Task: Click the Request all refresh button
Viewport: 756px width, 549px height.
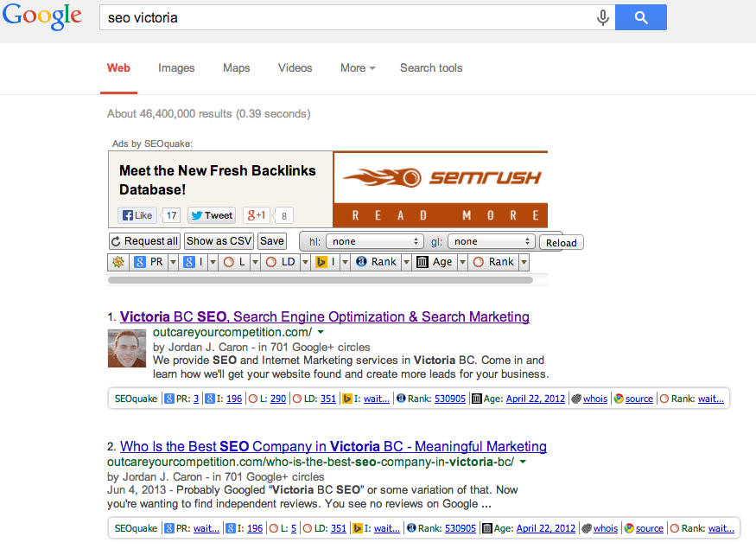Action: tap(144, 240)
